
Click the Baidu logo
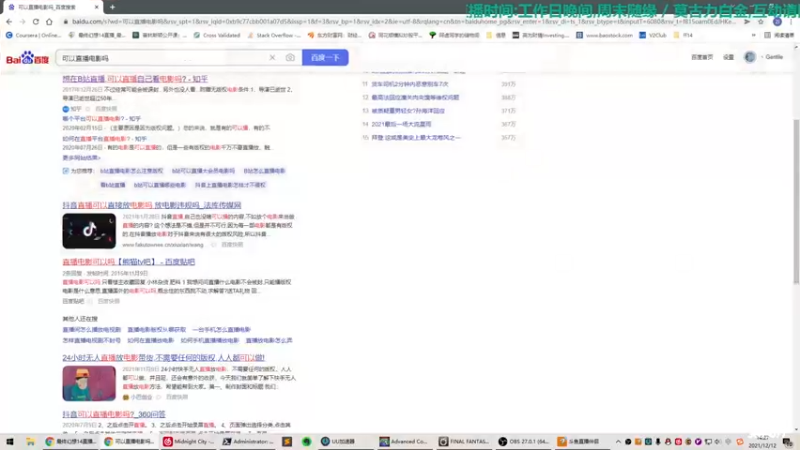pyautogui.click(x=27, y=58)
